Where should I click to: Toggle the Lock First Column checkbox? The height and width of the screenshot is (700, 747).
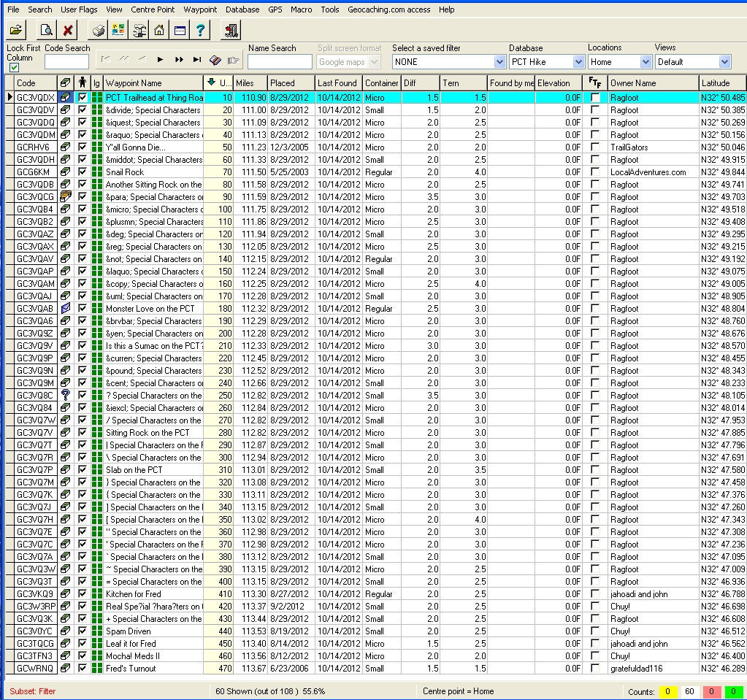click(15, 68)
